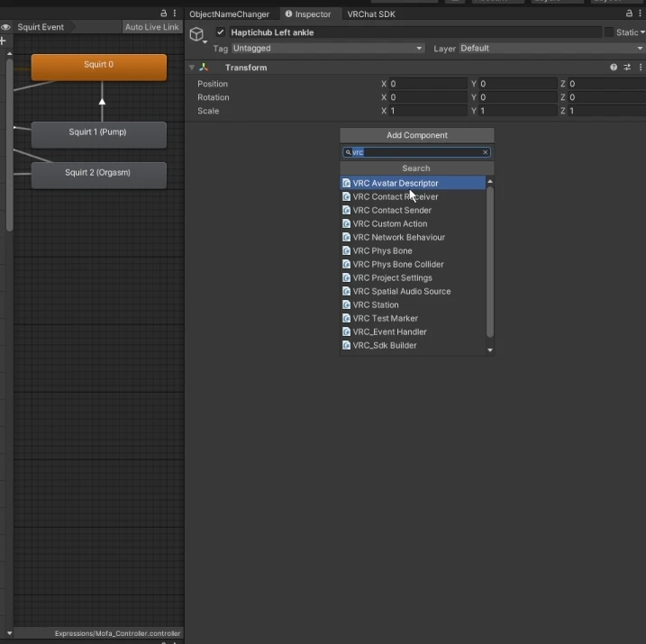Click the Rotation Z field

(x=607, y=97)
